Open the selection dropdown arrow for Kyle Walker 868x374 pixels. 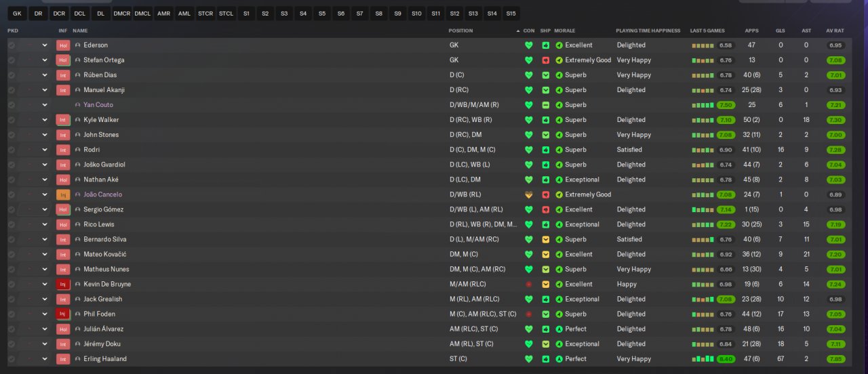coord(45,120)
